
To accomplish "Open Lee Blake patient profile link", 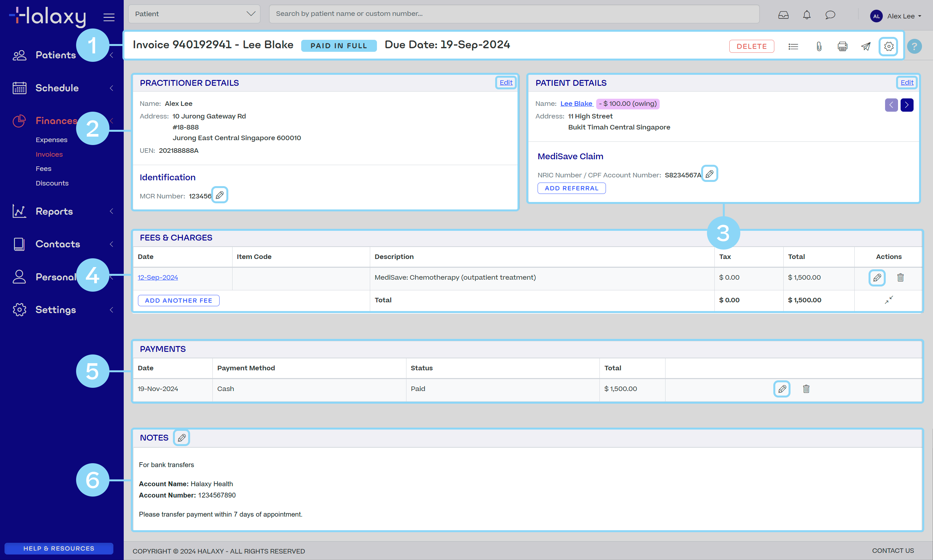I will [576, 104].
